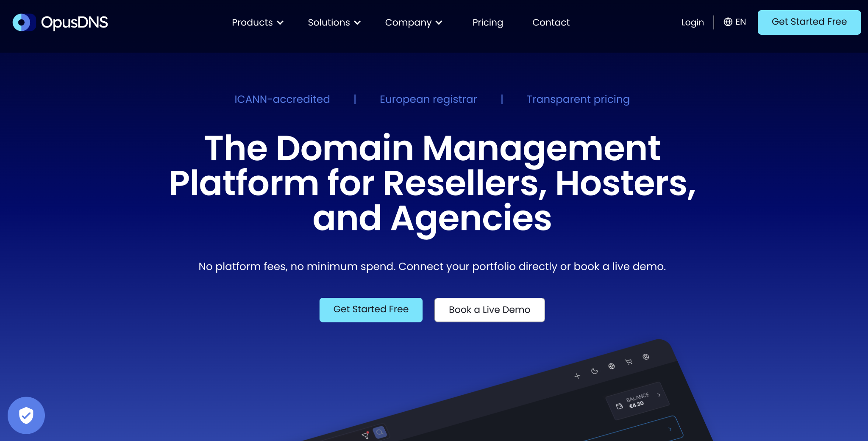Click the 'No platform fees' subtitle text
The height and width of the screenshot is (441, 868).
tap(432, 266)
